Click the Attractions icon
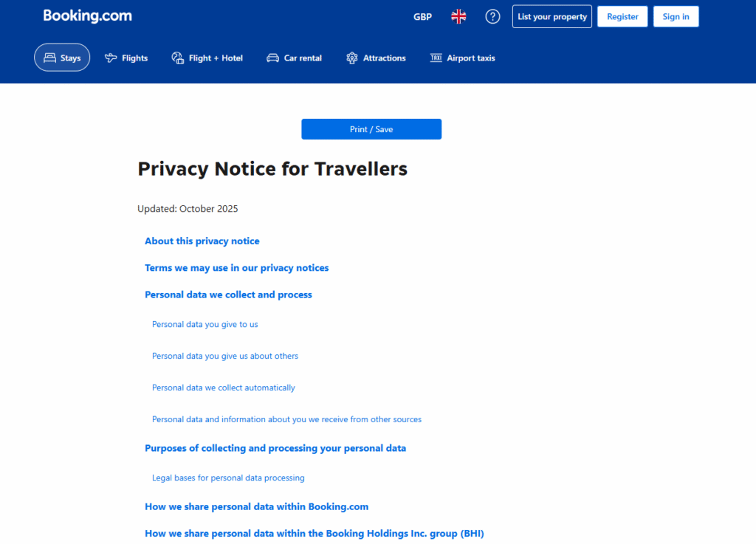Image resolution: width=756 pixels, height=544 pixels. pos(351,58)
